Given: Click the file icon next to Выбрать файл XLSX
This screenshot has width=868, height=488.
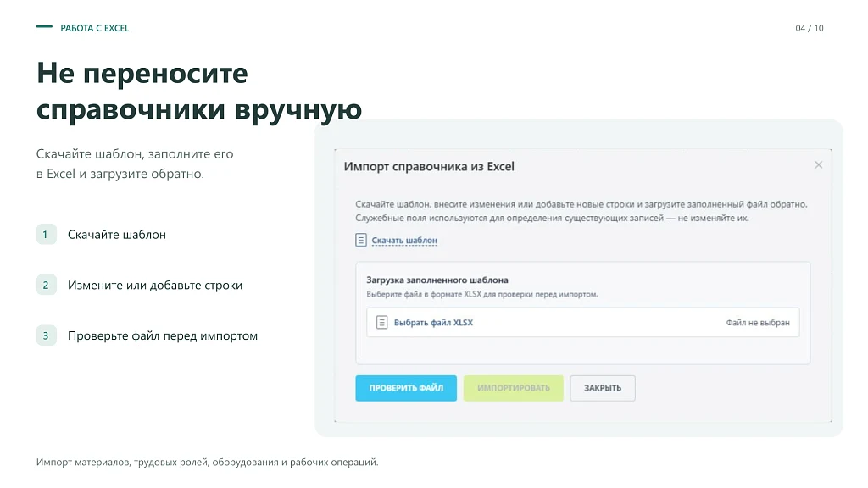Looking at the screenshot, I should click(x=381, y=323).
